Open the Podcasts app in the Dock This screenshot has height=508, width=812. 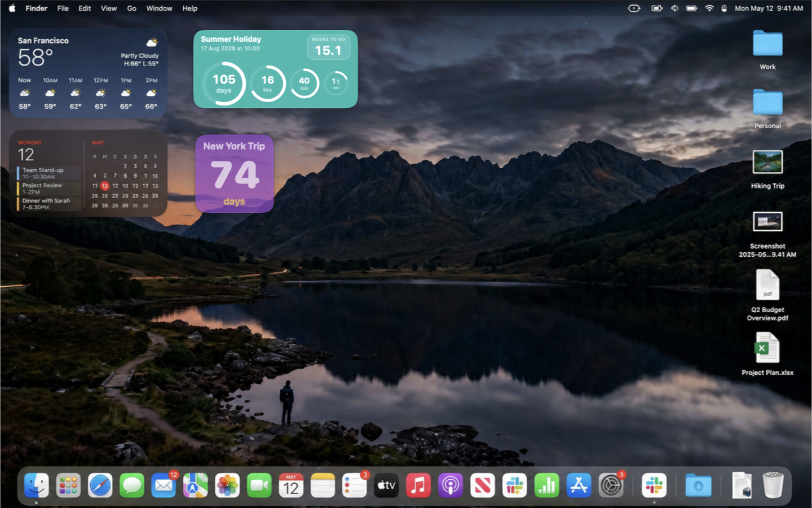[450, 485]
